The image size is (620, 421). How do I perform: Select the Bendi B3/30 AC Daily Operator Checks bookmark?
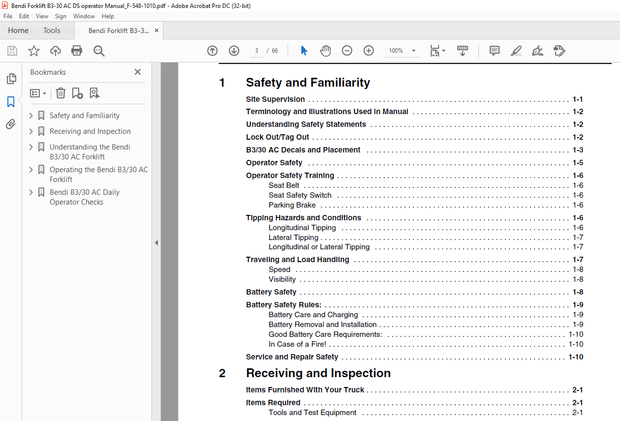[x=85, y=197]
